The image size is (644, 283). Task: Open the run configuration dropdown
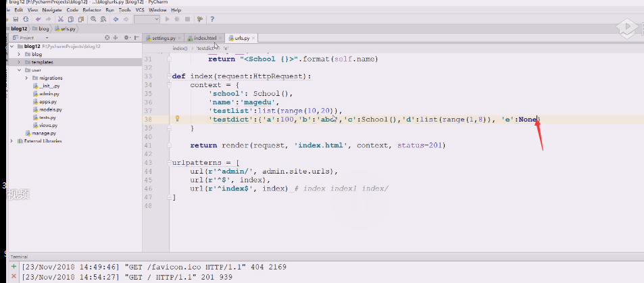click(x=147, y=19)
